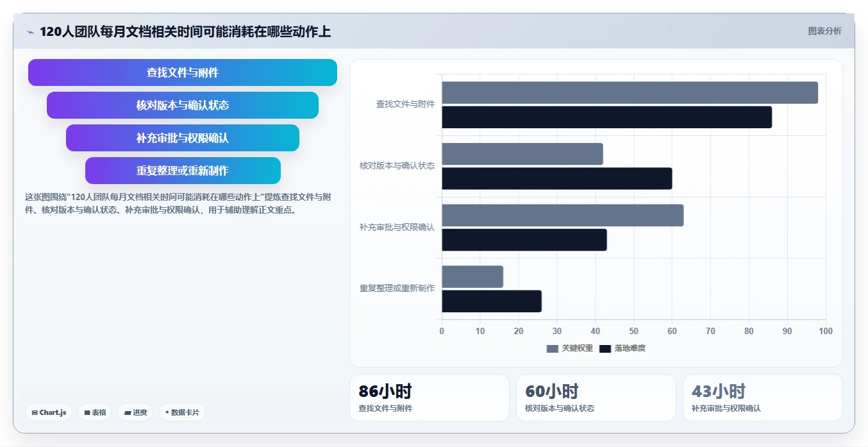Screen dimensions: 868x447
Task: Click the gray 重复整理或重新制作 关键权重 bar
Action: tap(472, 276)
